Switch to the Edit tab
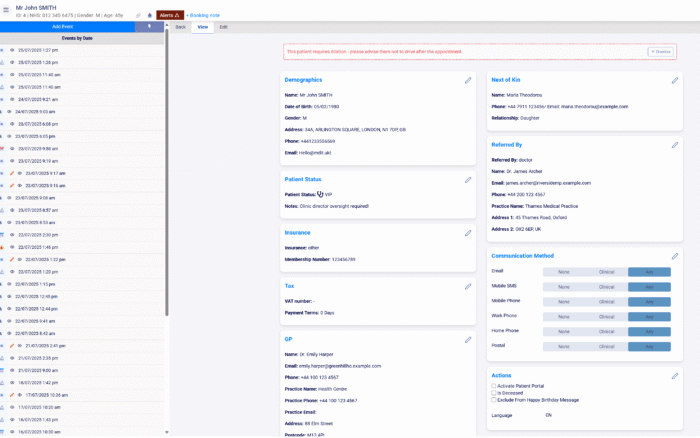The height and width of the screenshot is (438, 700). 223,27
